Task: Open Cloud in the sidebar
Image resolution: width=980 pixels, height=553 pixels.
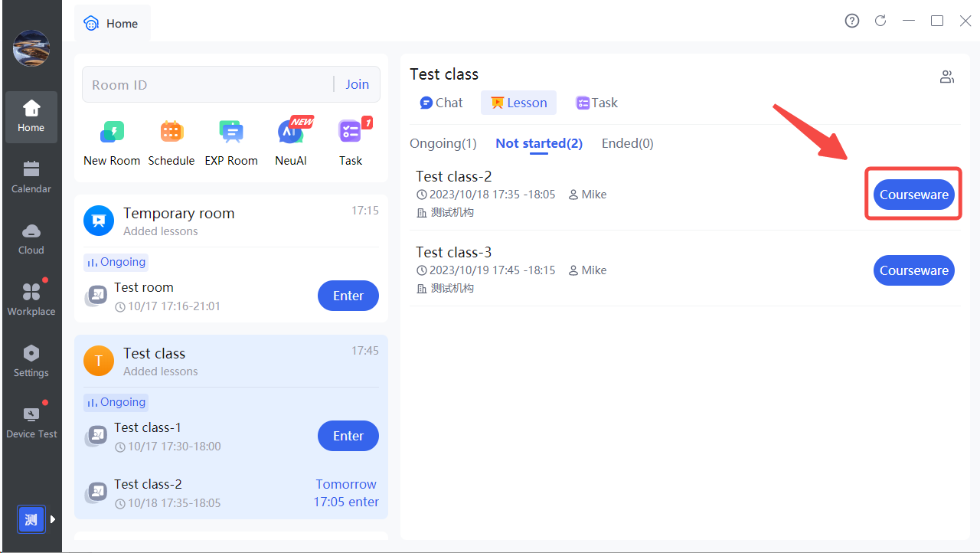Action: coord(31,238)
